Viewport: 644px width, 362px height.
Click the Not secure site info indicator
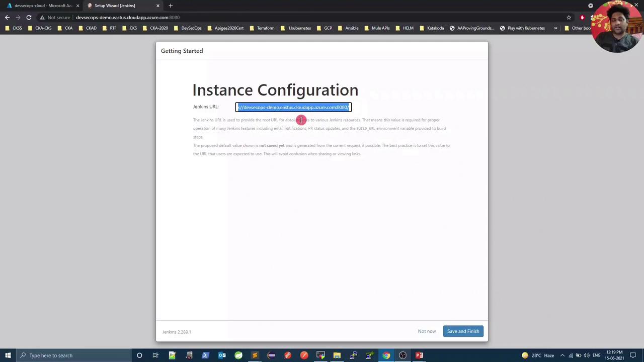tap(55, 18)
